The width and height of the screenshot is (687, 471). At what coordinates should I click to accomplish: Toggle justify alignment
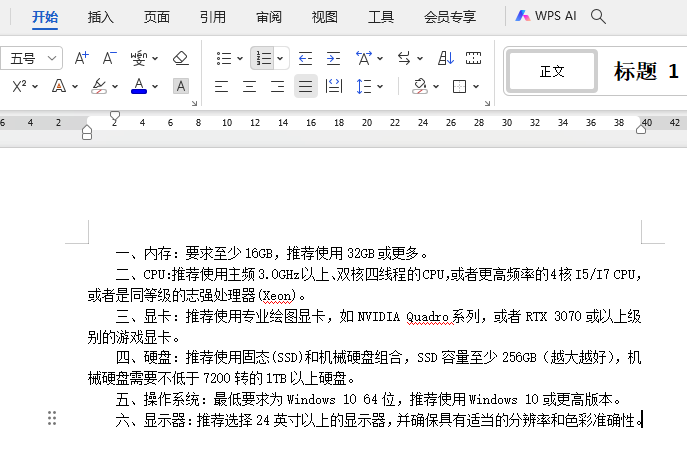(x=305, y=86)
